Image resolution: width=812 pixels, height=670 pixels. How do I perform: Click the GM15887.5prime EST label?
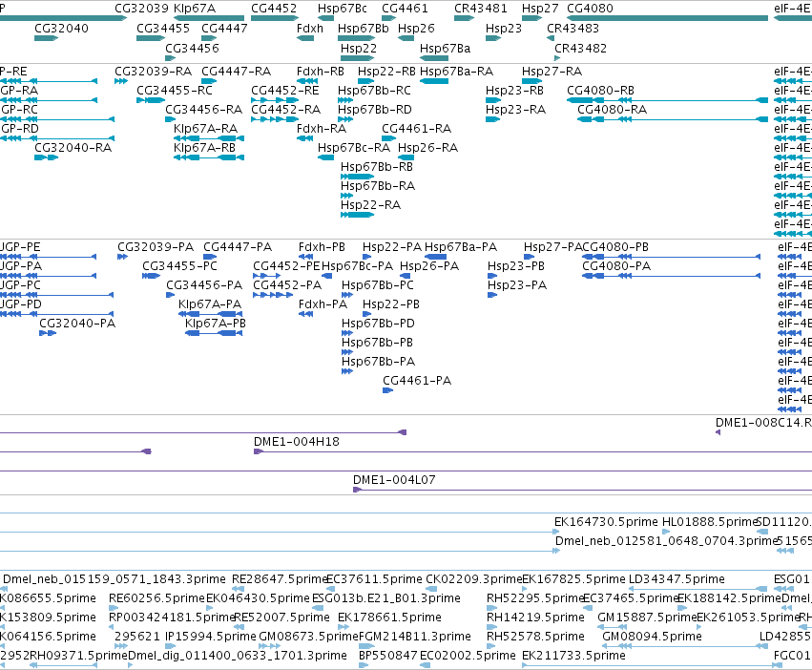point(647,618)
